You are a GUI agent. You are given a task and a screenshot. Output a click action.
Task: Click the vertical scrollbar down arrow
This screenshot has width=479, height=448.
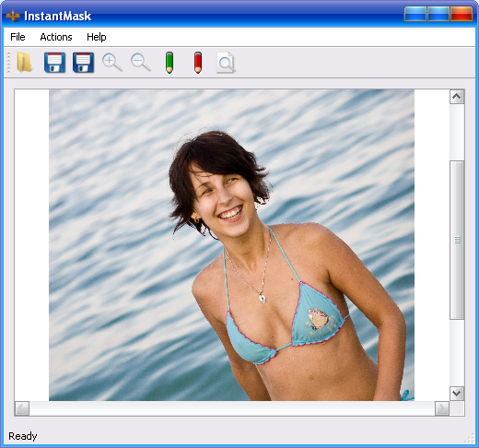(457, 393)
